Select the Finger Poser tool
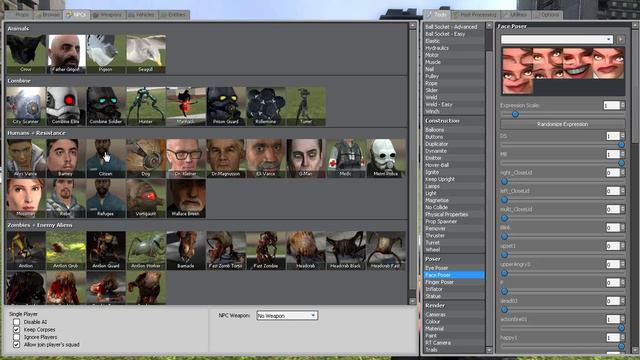 454,282
